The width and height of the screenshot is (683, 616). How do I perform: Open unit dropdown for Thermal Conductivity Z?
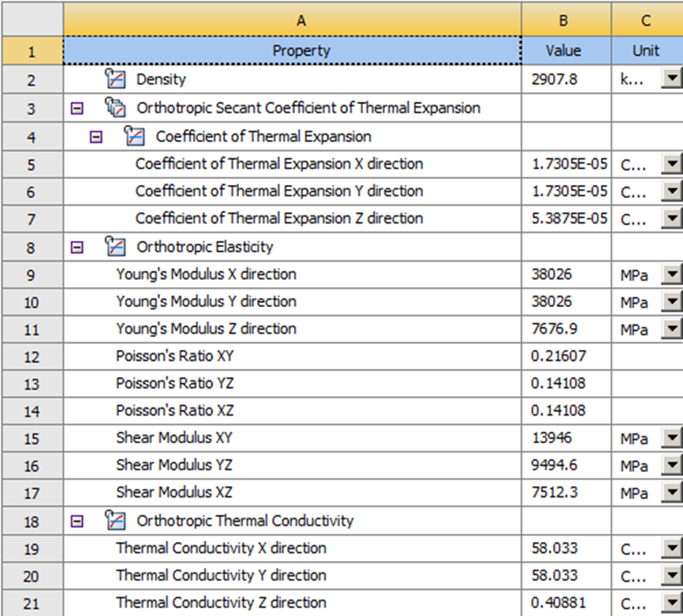[x=671, y=603]
